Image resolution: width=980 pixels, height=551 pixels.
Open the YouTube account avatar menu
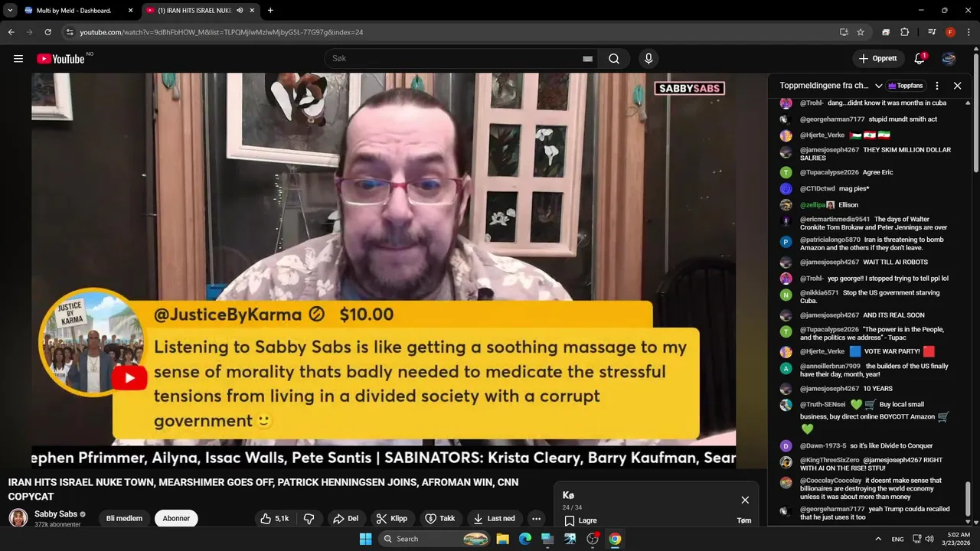pyautogui.click(x=949, y=59)
